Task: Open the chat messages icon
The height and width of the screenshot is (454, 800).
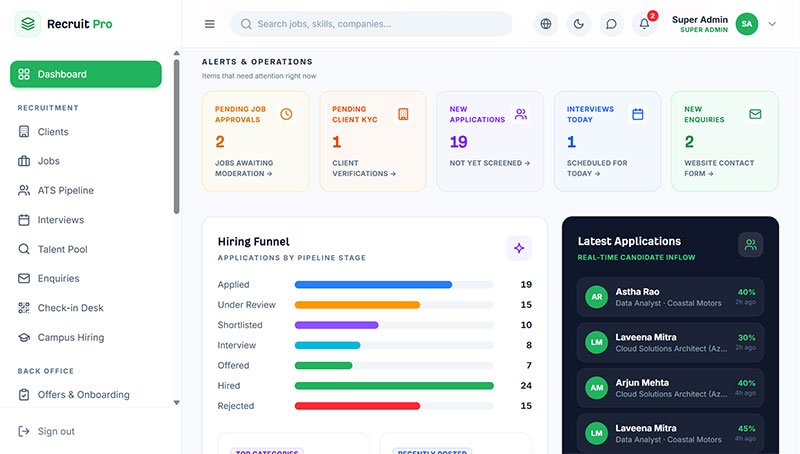Action: pyautogui.click(x=611, y=24)
